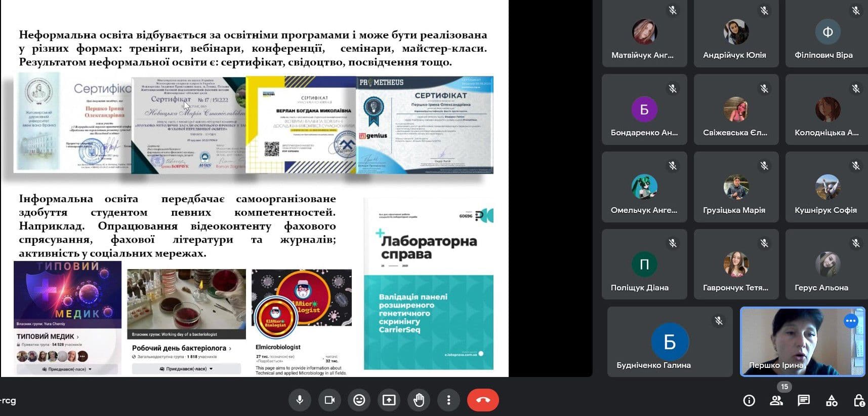Leave call with the red hang-up button
Screen dimensions: 868x416
pos(483,400)
